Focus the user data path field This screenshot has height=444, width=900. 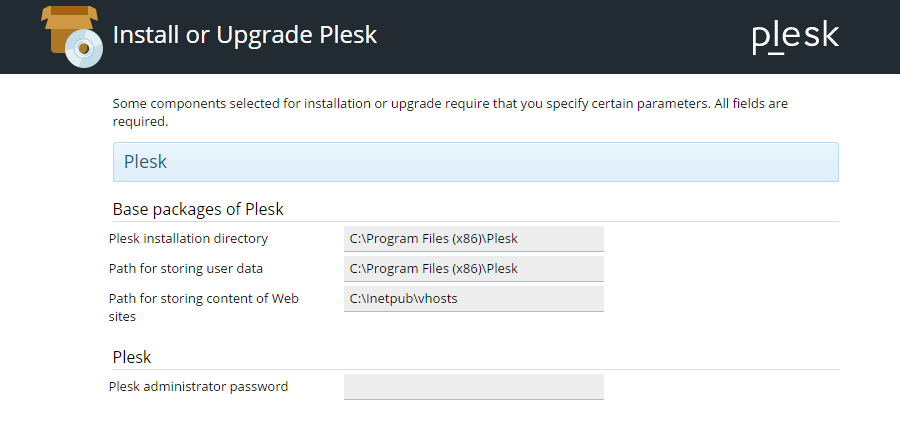coord(473,268)
